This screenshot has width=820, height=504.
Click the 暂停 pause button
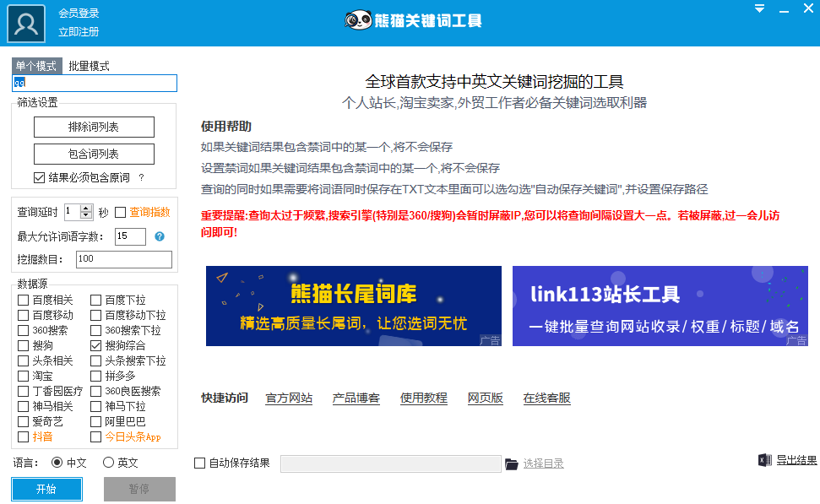(139, 490)
